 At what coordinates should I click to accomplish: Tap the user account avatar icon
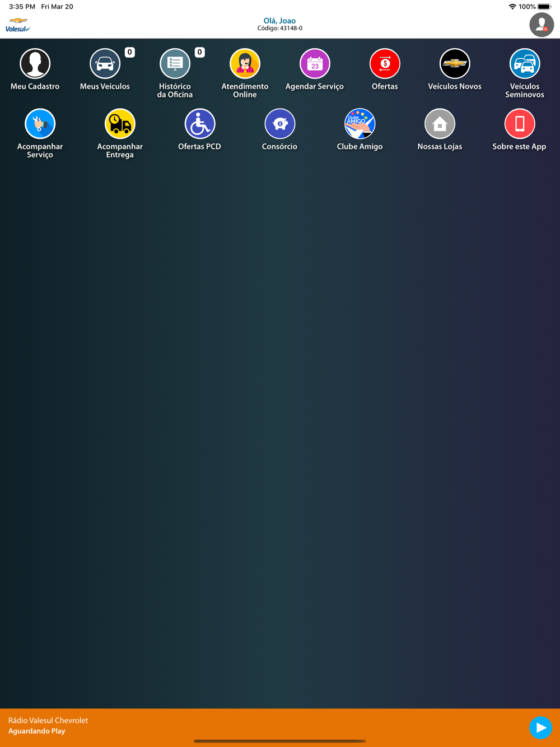[542, 25]
